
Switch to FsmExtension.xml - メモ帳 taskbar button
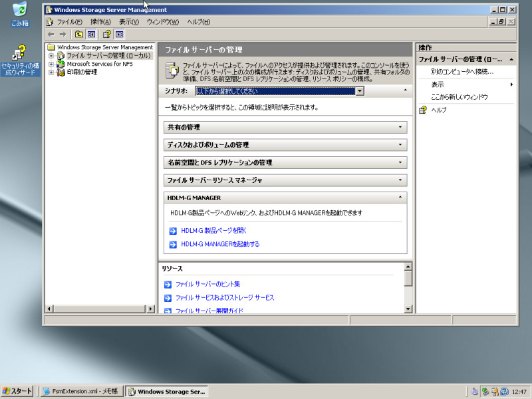click(x=81, y=392)
